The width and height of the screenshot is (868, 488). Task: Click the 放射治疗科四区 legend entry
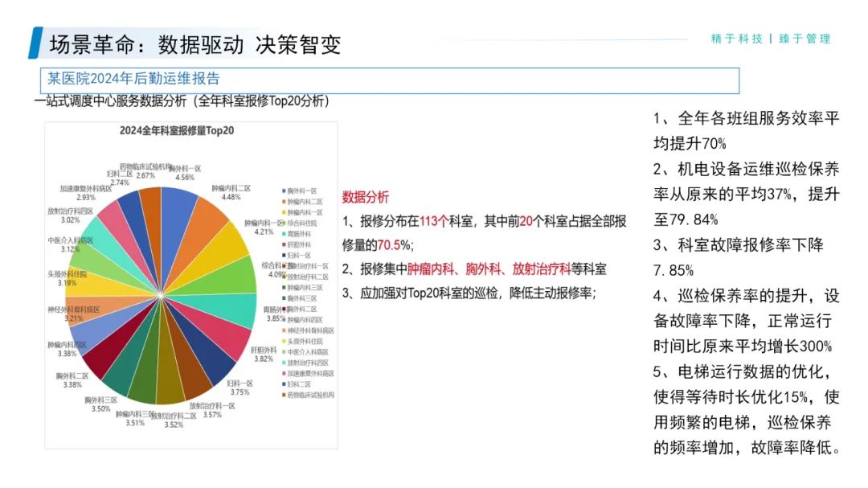[305, 363]
